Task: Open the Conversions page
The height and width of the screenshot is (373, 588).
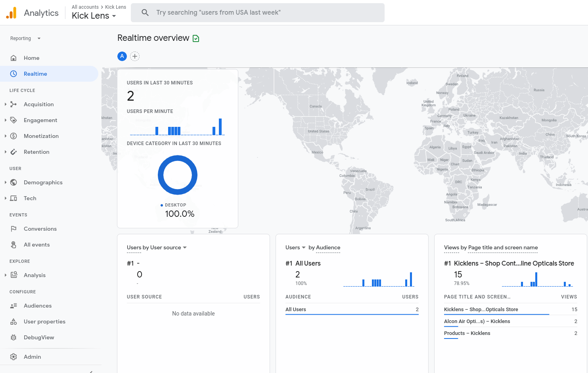Action: click(x=40, y=229)
